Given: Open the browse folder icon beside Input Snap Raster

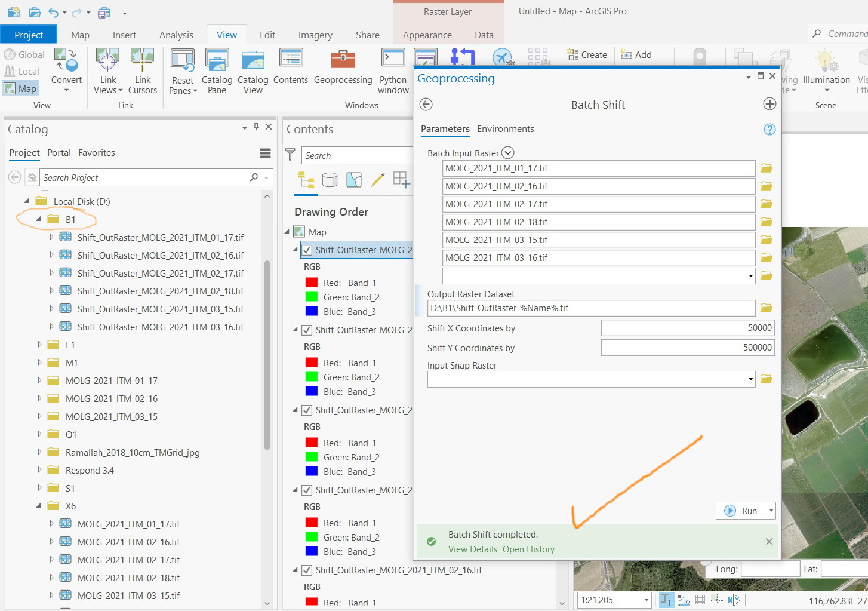Looking at the screenshot, I should (767, 379).
